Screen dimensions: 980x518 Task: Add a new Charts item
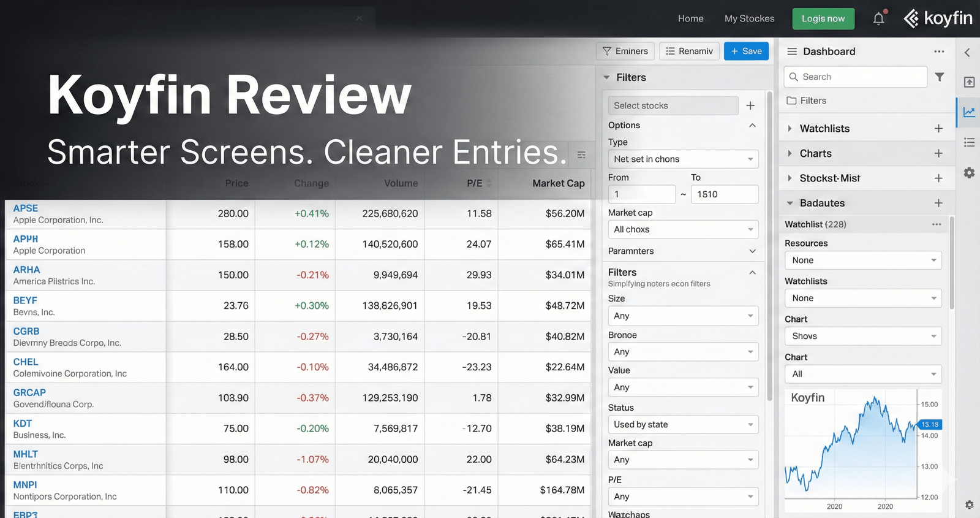pyautogui.click(x=938, y=153)
